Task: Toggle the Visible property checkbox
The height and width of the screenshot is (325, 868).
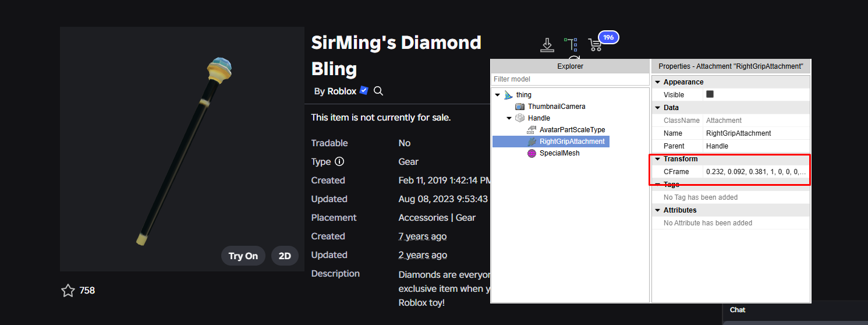Action: (x=710, y=94)
